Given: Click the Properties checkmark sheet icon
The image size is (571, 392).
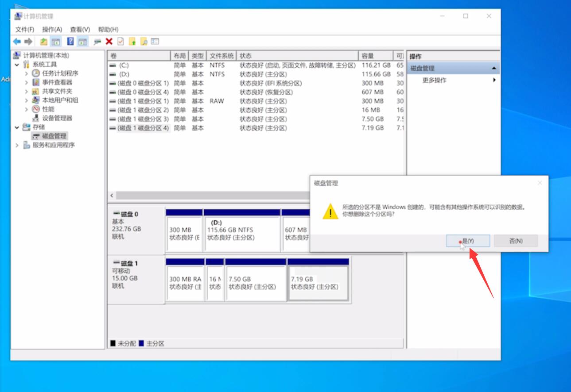Looking at the screenshot, I should click(x=120, y=42).
